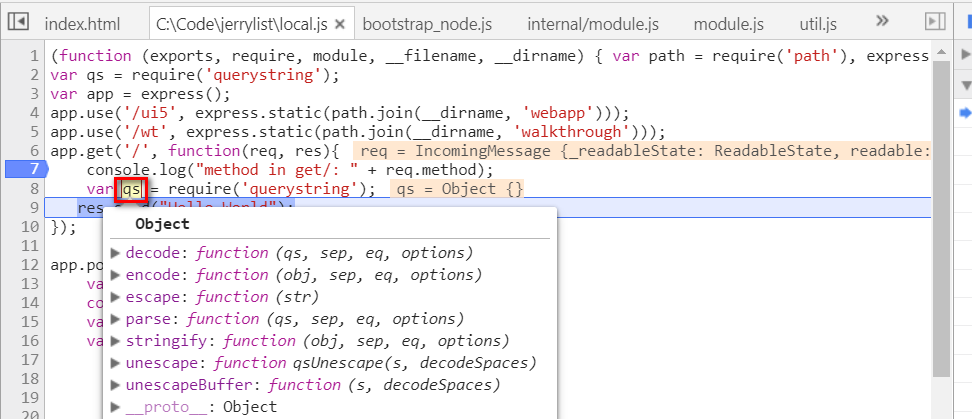This screenshot has height=419, width=972.
Task: Set a breakpoint on line 3
Action: pyautogui.click(x=33, y=94)
